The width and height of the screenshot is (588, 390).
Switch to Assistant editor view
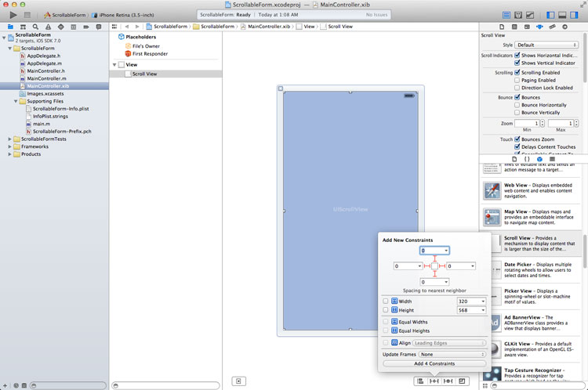[518, 15]
